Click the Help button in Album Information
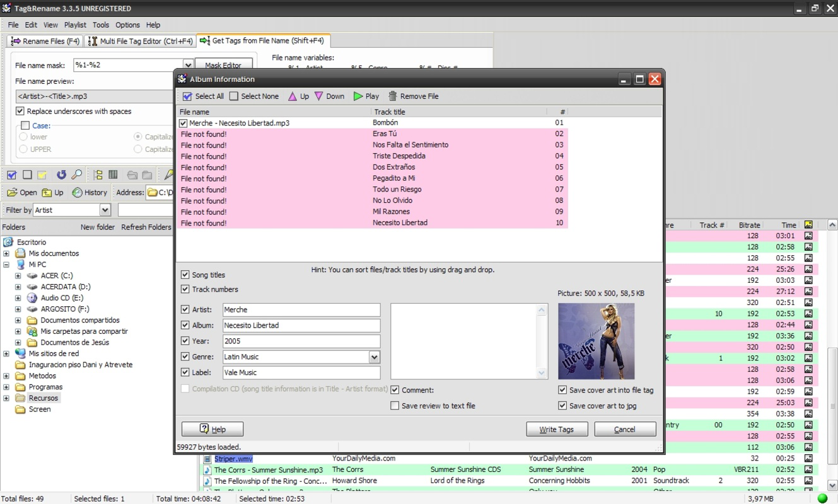838x504 pixels. point(212,429)
